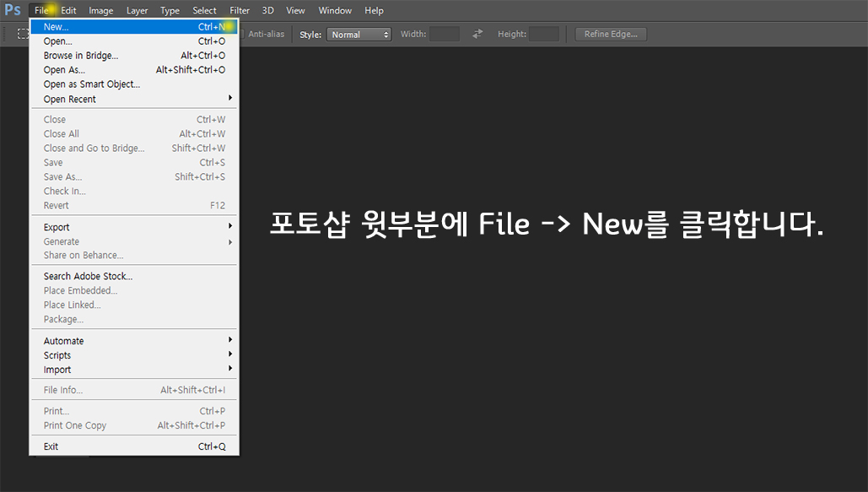Image resolution: width=868 pixels, height=492 pixels.
Task: Open the Help menu
Action: click(x=375, y=10)
